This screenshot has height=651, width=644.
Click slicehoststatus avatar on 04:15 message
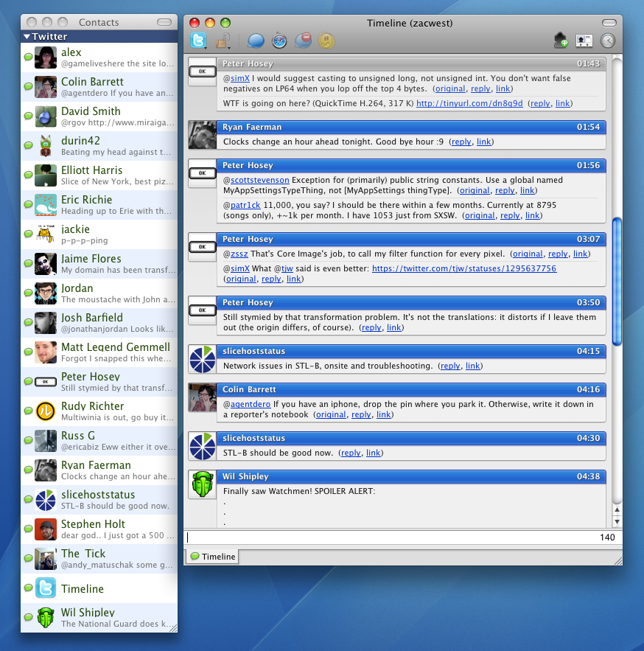pyautogui.click(x=203, y=359)
